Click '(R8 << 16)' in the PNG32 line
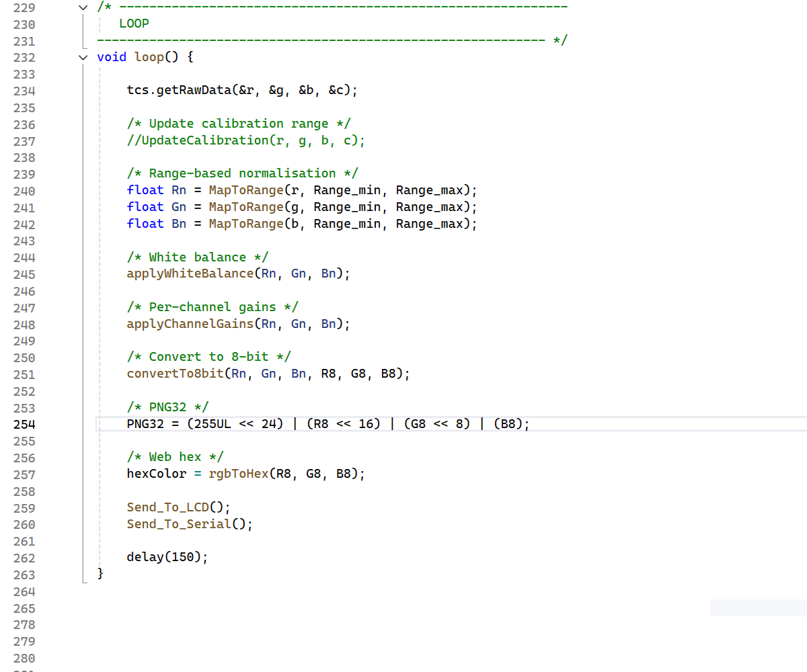 click(x=344, y=424)
